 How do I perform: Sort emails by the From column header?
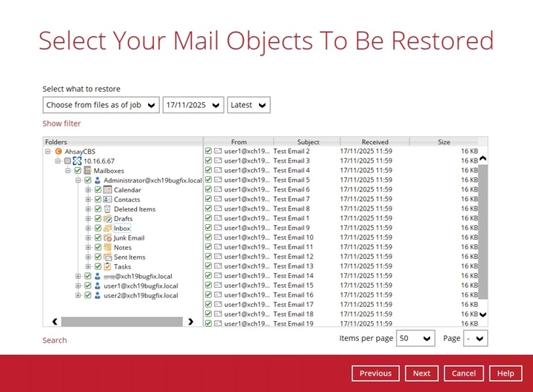point(238,142)
